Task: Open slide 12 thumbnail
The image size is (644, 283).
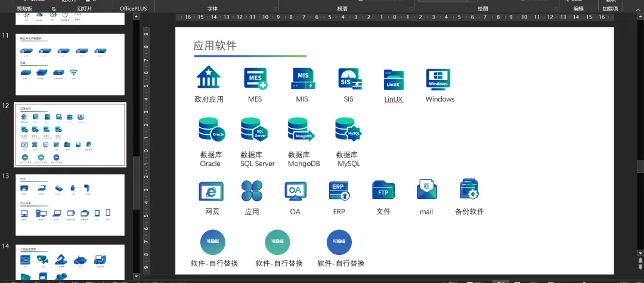Action: tap(70, 134)
